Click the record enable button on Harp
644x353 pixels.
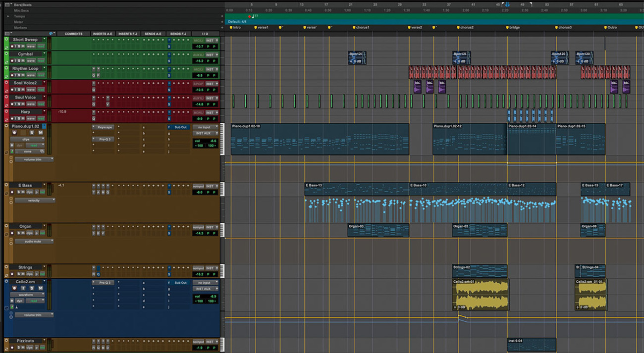pyautogui.click(x=12, y=118)
